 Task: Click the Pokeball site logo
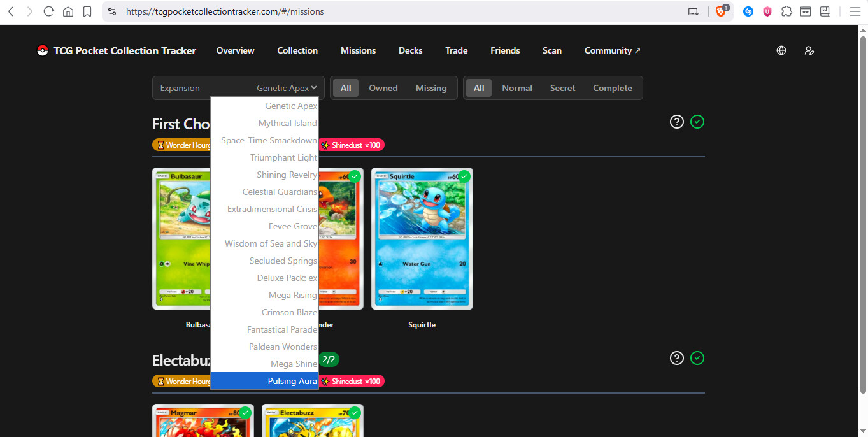(43, 50)
